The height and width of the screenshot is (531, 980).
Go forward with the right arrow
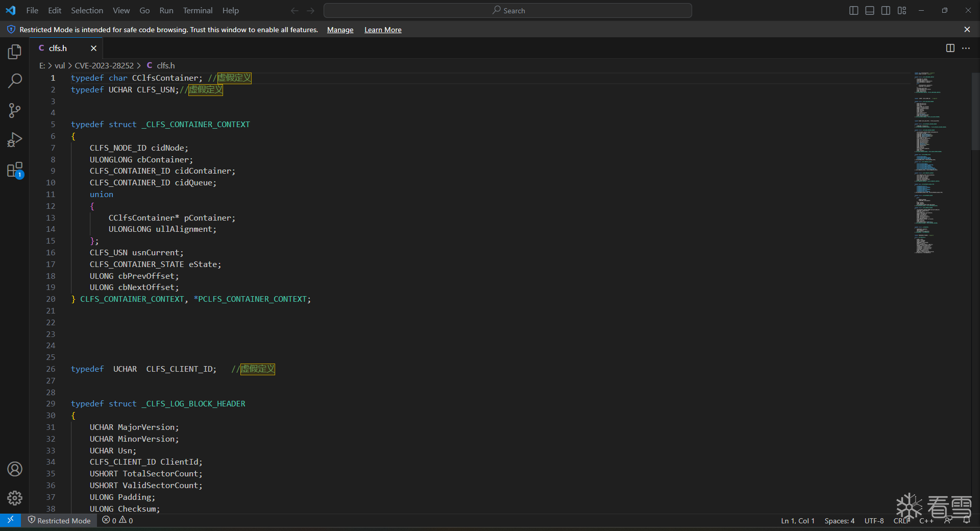point(311,10)
